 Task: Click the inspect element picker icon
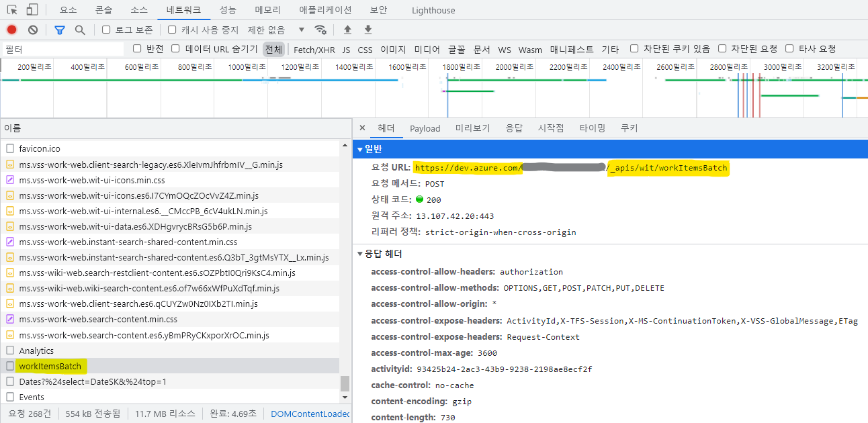pos(12,10)
